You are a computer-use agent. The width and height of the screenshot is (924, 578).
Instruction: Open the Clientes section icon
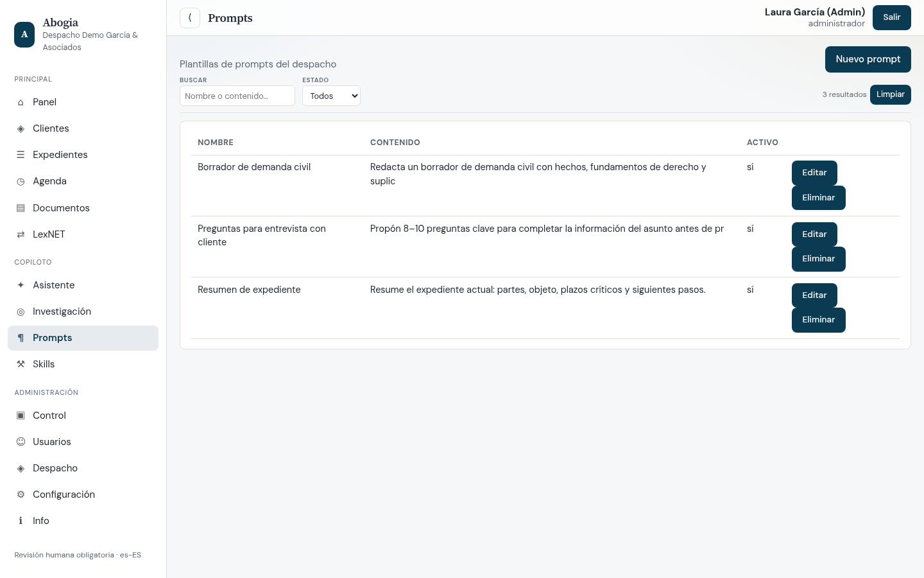[21, 128]
